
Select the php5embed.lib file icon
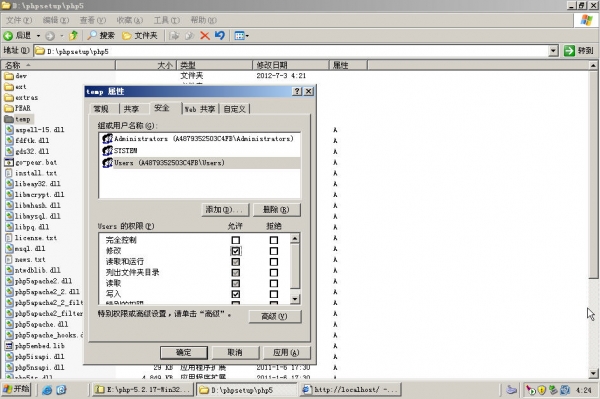coord(8,346)
